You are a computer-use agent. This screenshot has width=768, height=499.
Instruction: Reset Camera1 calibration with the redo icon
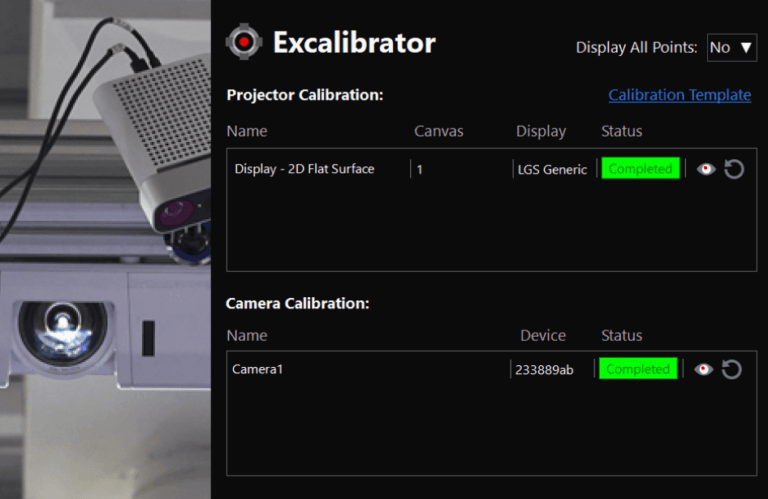pyautogui.click(x=732, y=369)
